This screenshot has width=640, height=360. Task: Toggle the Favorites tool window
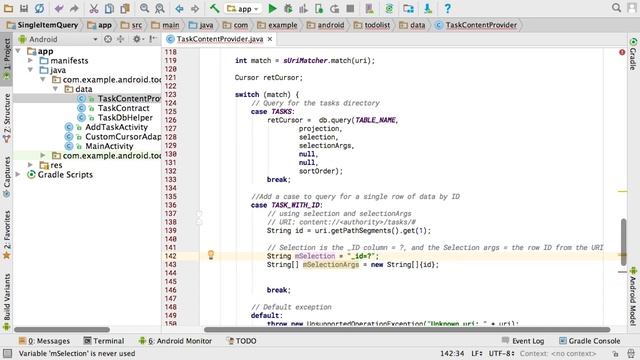click(7, 235)
